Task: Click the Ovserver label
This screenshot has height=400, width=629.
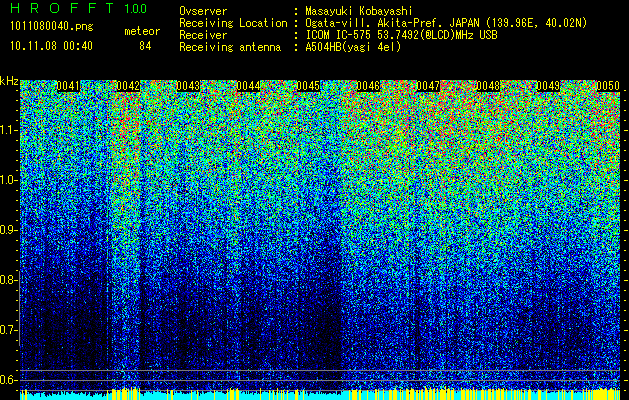Action: point(203,11)
